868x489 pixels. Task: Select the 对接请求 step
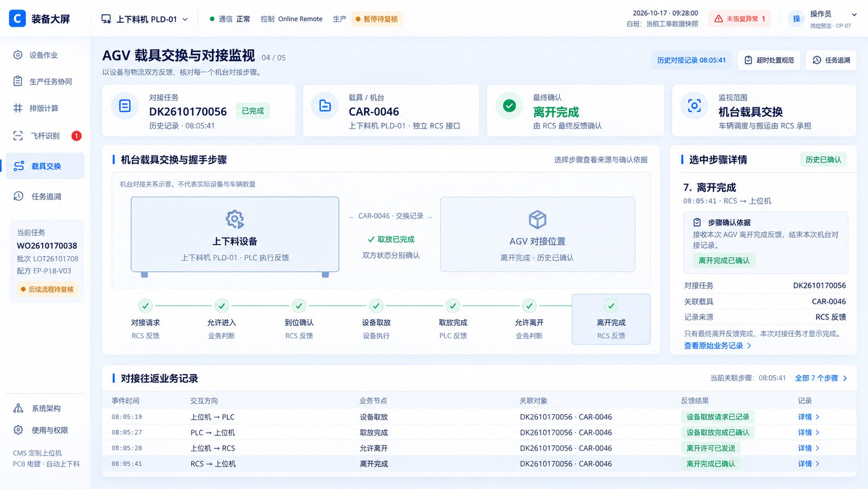pyautogui.click(x=145, y=320)
